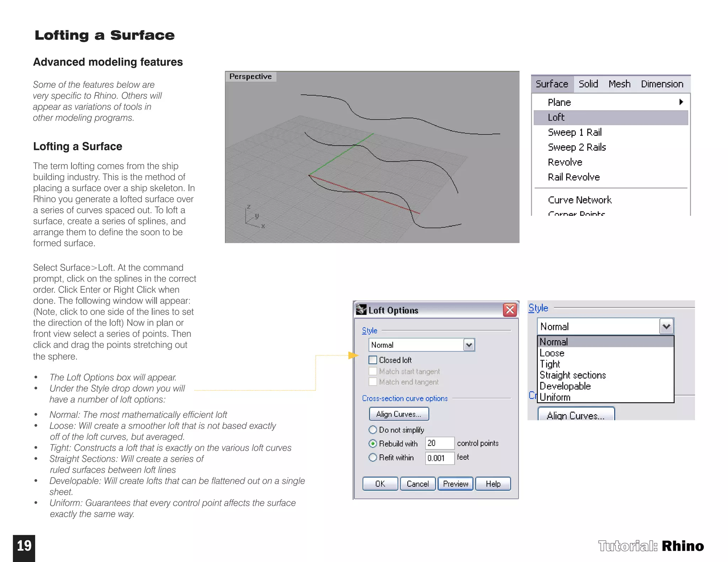Tick the Match end tangent checkbox
728x562 pixels.
pyautogui.click(x=373, y=382)
